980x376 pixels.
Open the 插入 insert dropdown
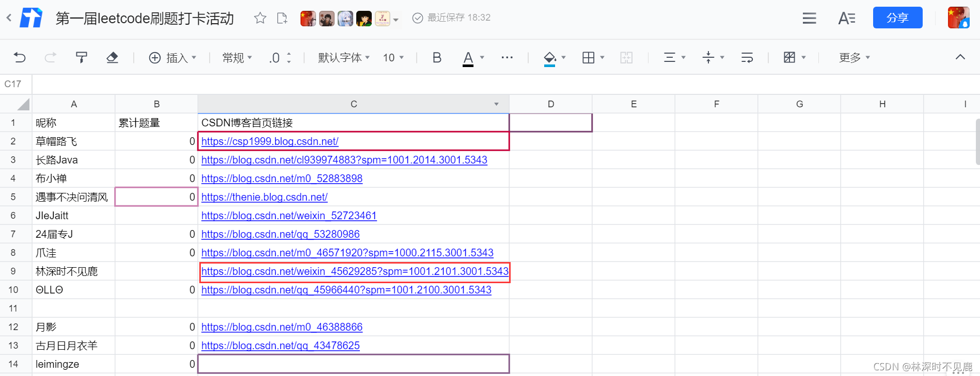(172, 57)
